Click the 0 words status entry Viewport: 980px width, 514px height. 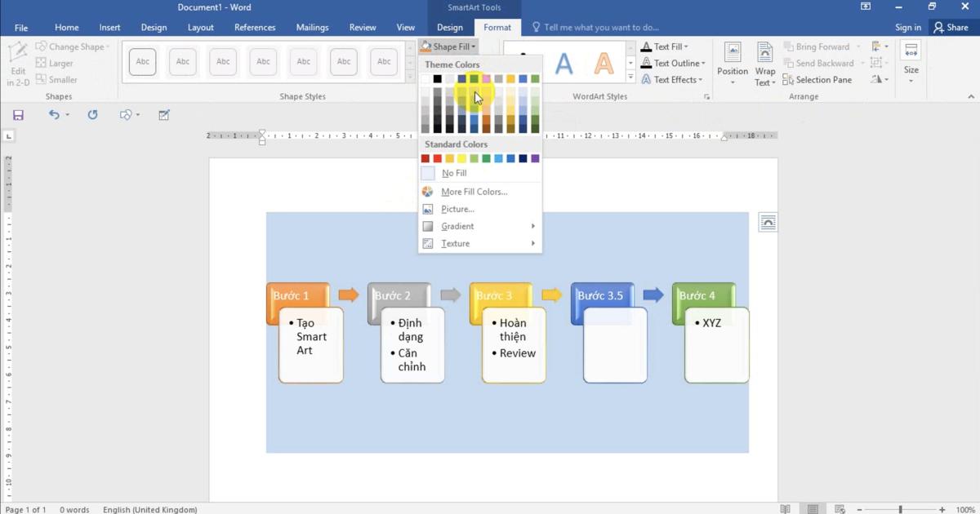[74, 509]
